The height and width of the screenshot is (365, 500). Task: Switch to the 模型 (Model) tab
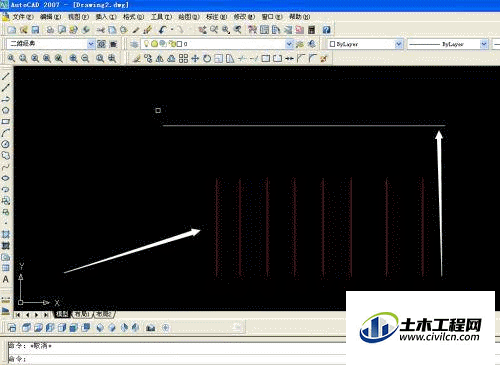tap(62, 314)
